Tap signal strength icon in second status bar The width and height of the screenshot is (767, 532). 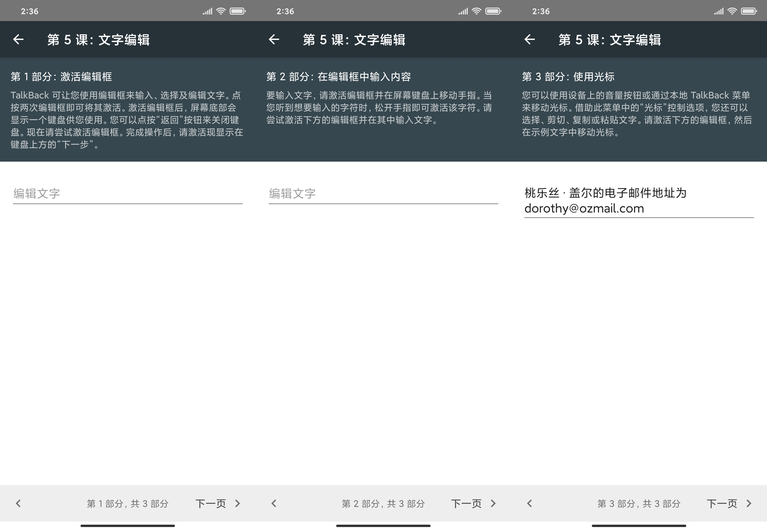[463, 11]
